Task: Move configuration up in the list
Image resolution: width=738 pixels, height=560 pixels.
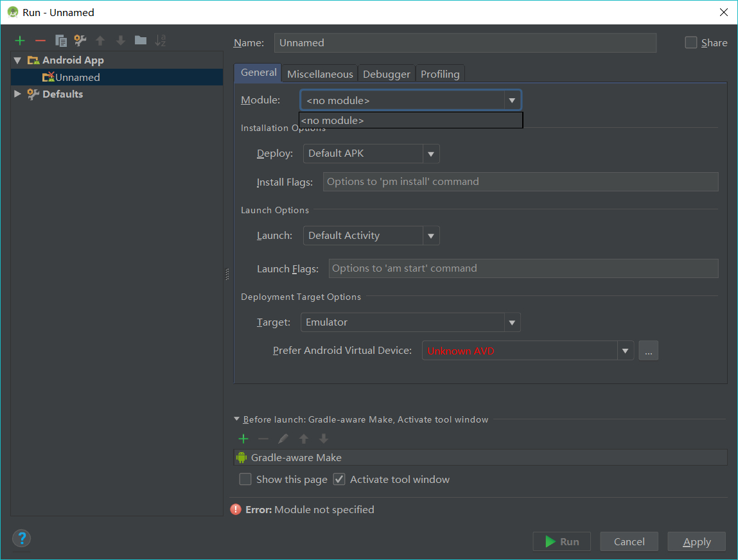Action: (x=100, y=41)
